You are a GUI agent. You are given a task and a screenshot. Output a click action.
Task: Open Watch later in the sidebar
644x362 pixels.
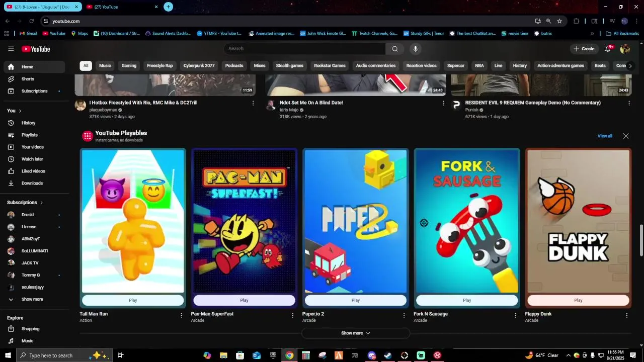[x=34, y=159]
